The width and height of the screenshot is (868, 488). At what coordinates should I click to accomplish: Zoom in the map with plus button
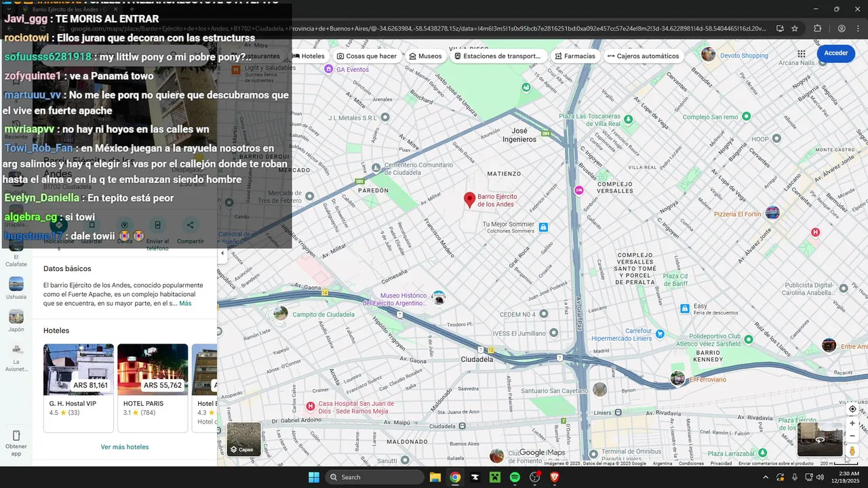852,424
